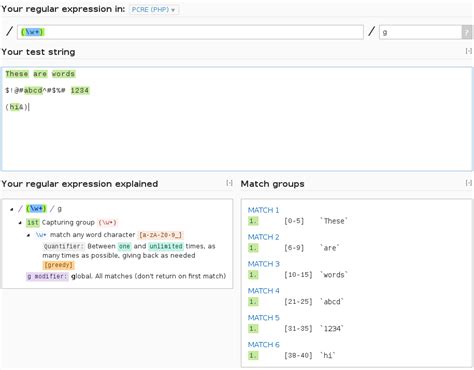This screenshot has height=370, width=474.
Task: Collapse the regular expression explained section
Action: 229,183
